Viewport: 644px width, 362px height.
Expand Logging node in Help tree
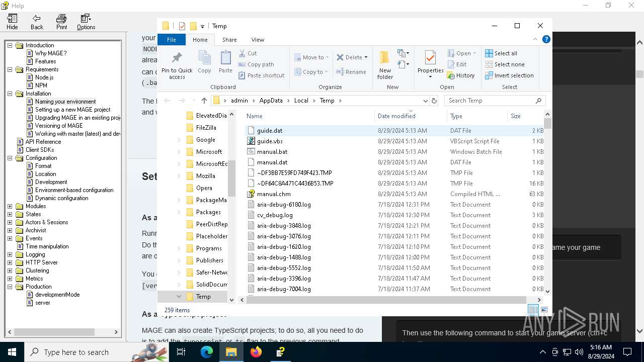(10, 254)
